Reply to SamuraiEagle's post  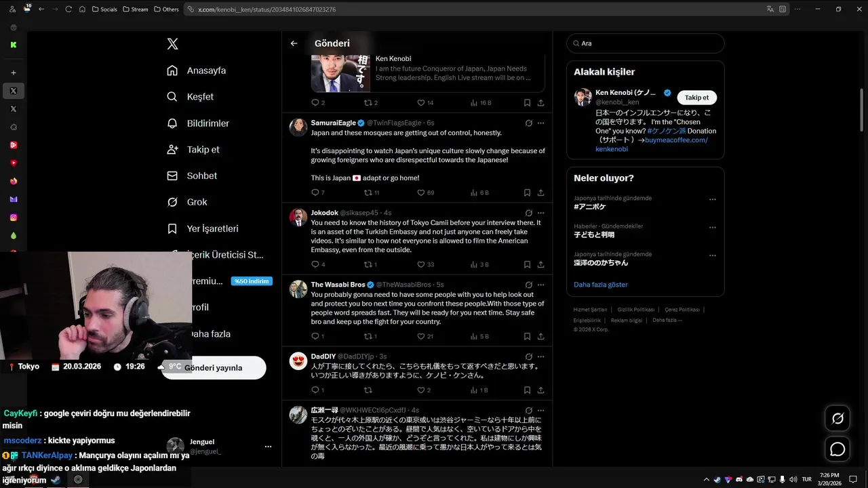tap(317, 193)
